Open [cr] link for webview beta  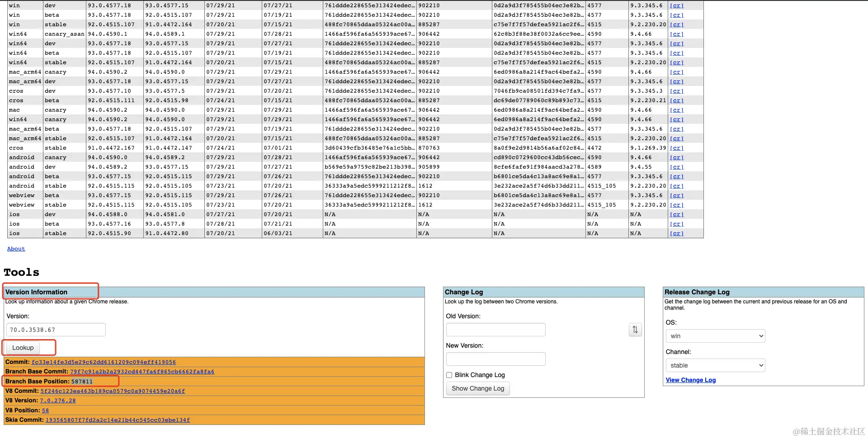pyautogui.click(x=677, y=195)
